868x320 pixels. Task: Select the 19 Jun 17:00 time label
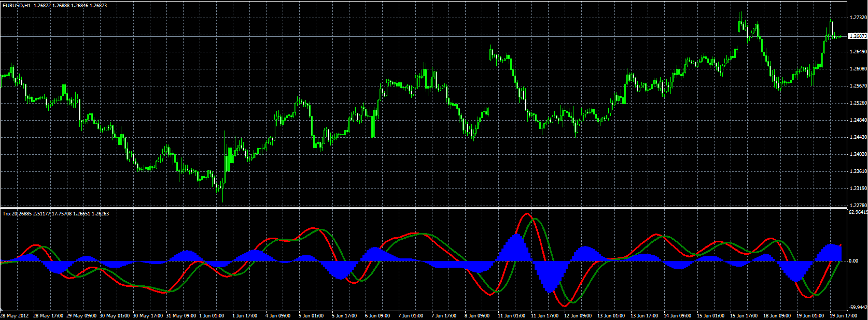click(844, 316)
